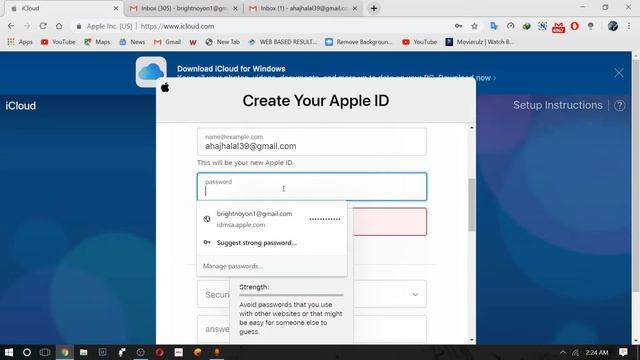Image resolution: width=640 pixels, height=360 pixels.
Task: Open Chrome three-dot menu
Action: 629,26
